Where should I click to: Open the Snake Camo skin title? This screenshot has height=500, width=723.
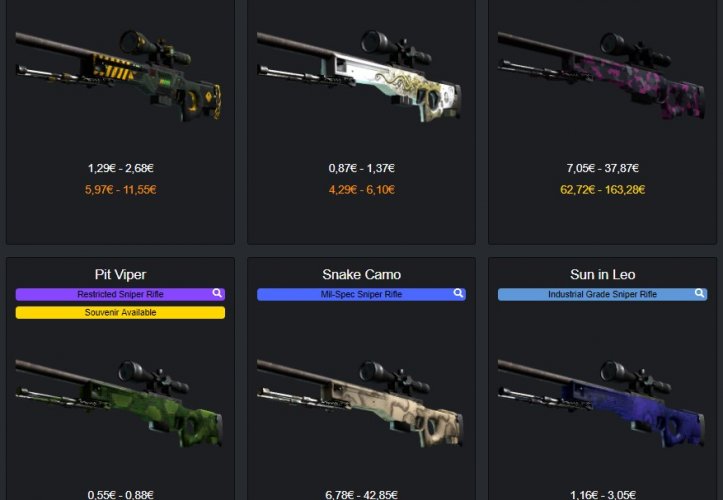coord(362,274)
